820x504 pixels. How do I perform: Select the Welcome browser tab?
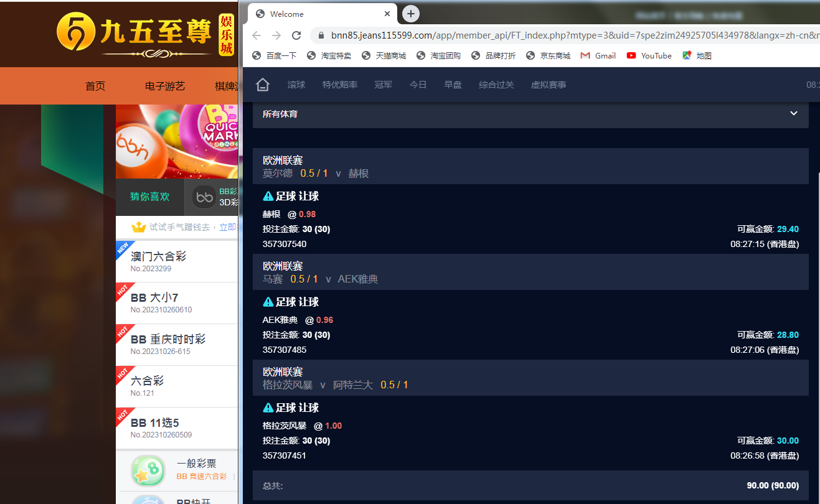point(323,14)
